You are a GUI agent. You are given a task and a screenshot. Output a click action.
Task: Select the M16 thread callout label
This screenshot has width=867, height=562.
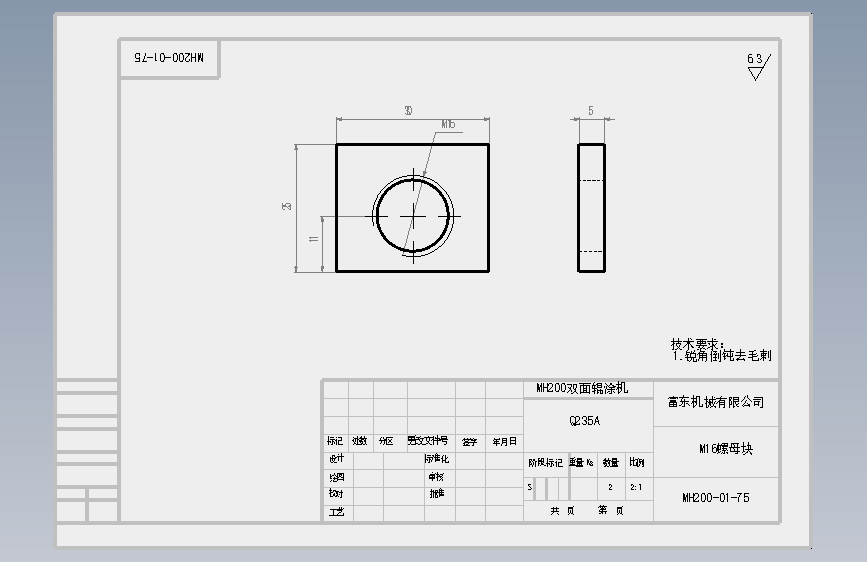448,124
